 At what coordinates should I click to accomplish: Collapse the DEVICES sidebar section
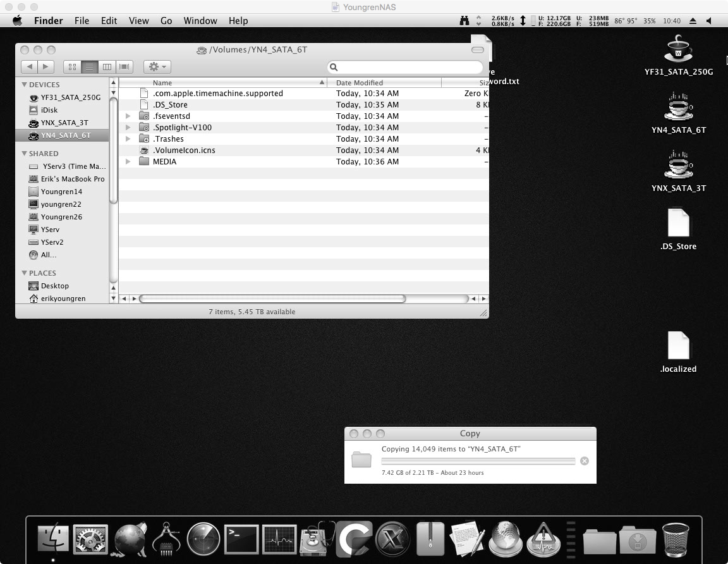(24, 85)
